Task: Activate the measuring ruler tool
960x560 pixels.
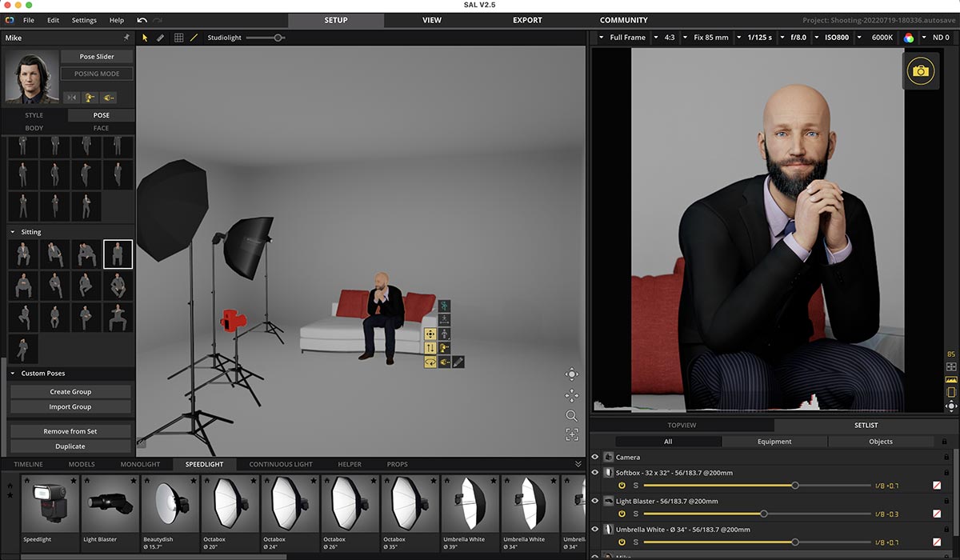Action: (x=160, y=38)
